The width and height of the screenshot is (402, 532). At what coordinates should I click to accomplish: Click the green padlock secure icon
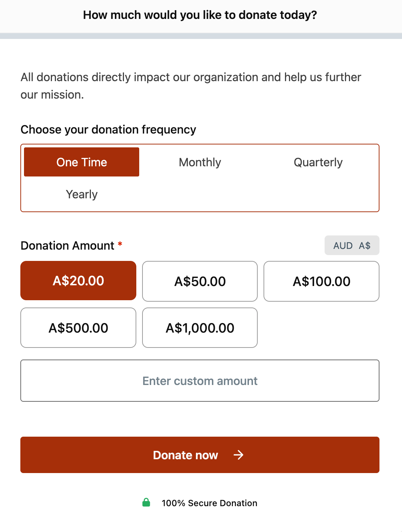click(146, 503)
